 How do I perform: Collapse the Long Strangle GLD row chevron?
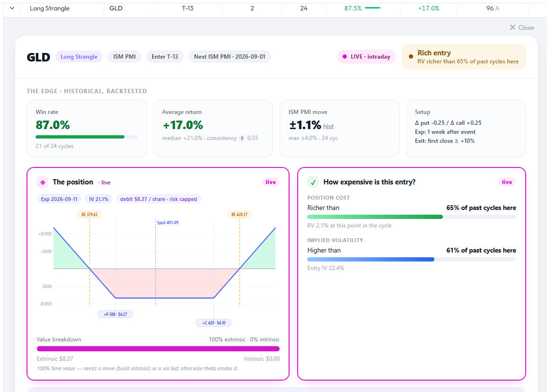coord(12,8)
